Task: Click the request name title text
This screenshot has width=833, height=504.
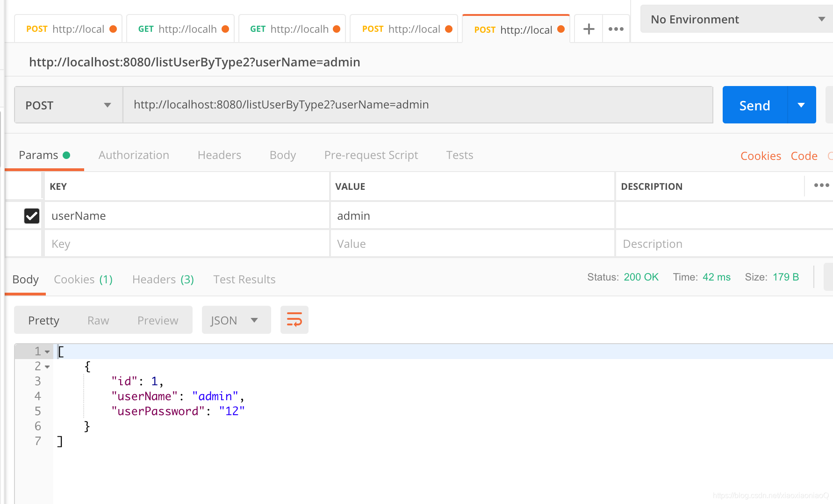Action: [x=194, y=62]
